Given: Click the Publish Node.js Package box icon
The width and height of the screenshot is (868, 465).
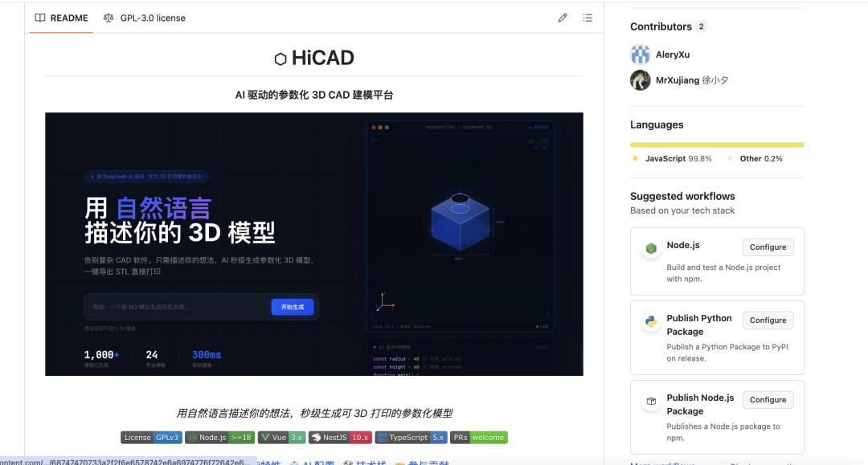Looking at the screenshot, I should 651,402.
